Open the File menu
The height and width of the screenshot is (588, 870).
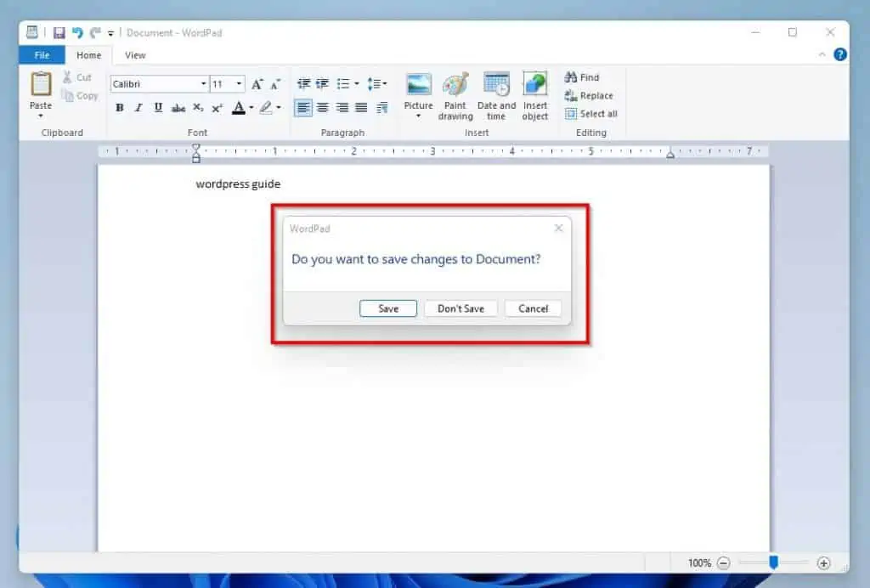pyautogui.click(x=41, y=54)
